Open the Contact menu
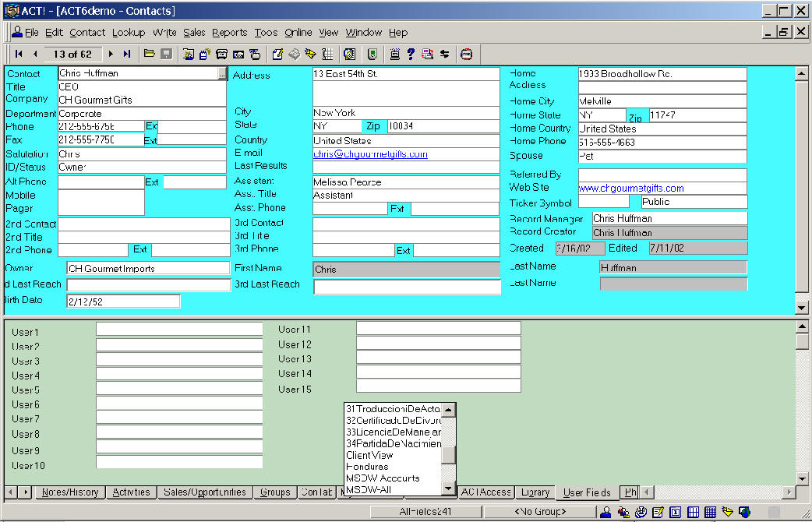This screenshot has width=812, height=522. tap(87, 33)
